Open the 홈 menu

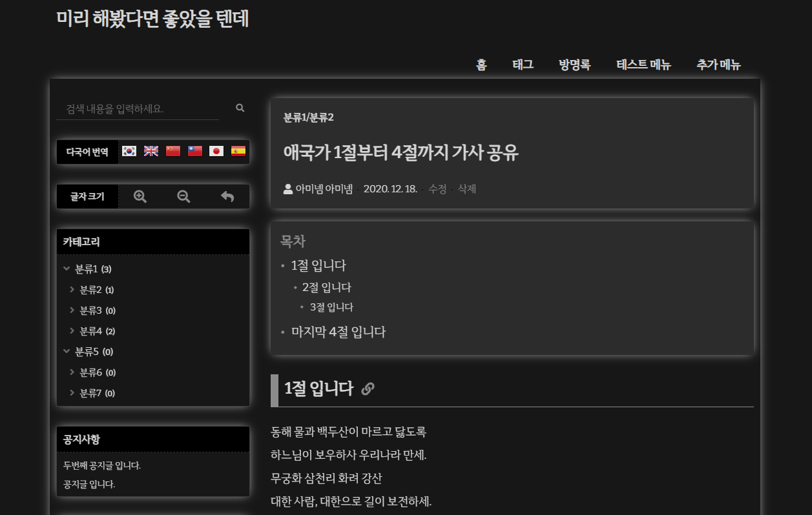pos(481,65)
